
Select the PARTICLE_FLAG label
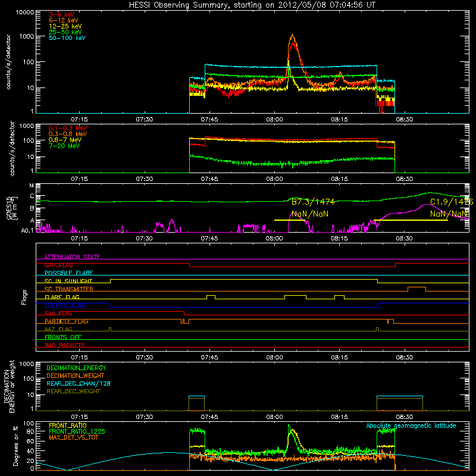pos(67,321)
